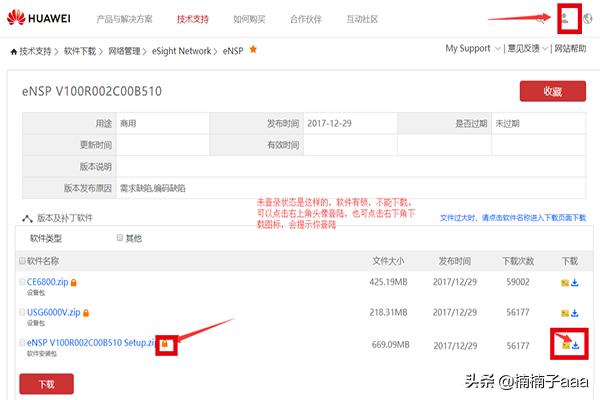This screenshot has width=600, height=400.
Task: Go to 技术支持 in the breadcrumb
Action: click(x=35, y=51)
